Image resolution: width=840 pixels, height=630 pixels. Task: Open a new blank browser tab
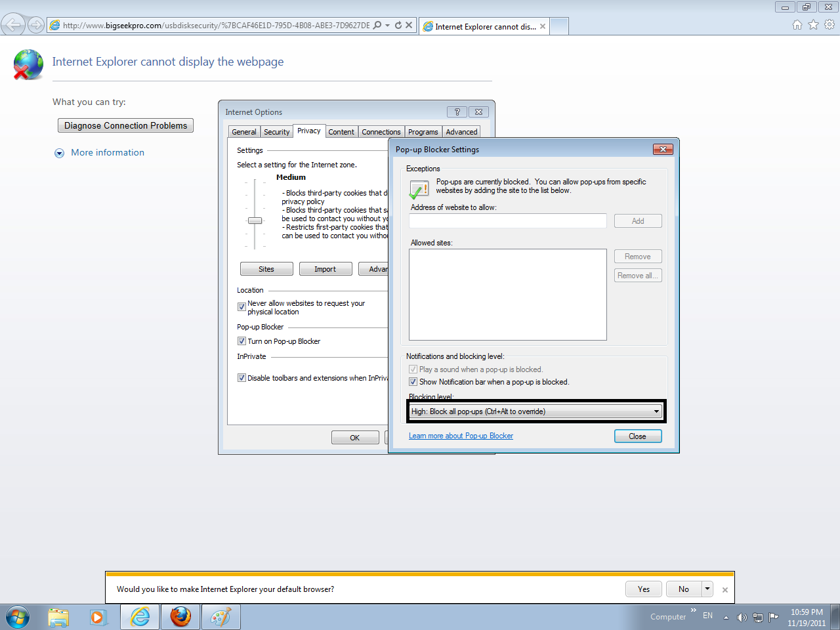point(559,26)
